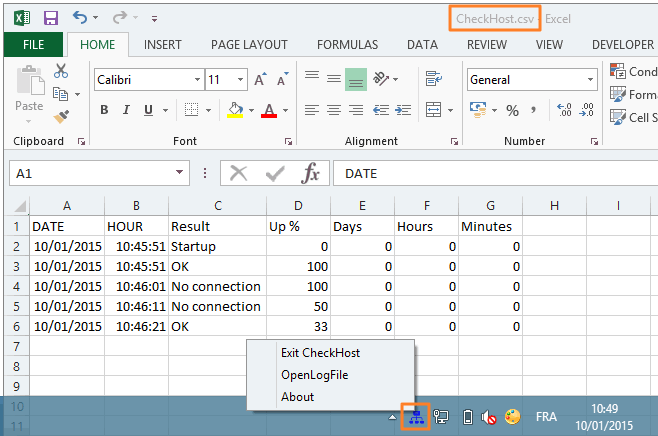Screen dimensions: 658x436
Task: Click the Redo arrow icon
Action: click(120, 18)
